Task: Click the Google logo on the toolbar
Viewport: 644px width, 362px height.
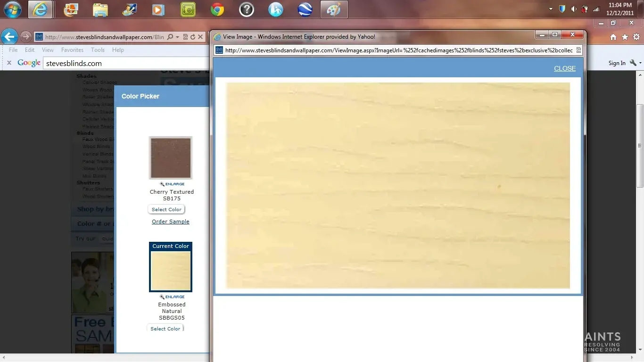Action: [x=29, y=63]
